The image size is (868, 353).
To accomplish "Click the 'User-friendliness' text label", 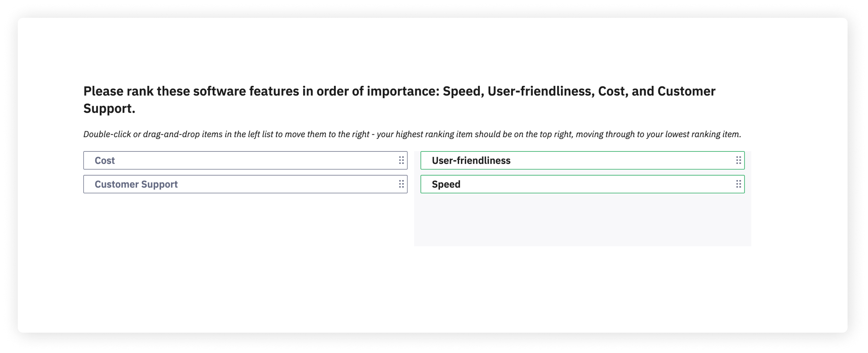I will [x=471, y=161].
